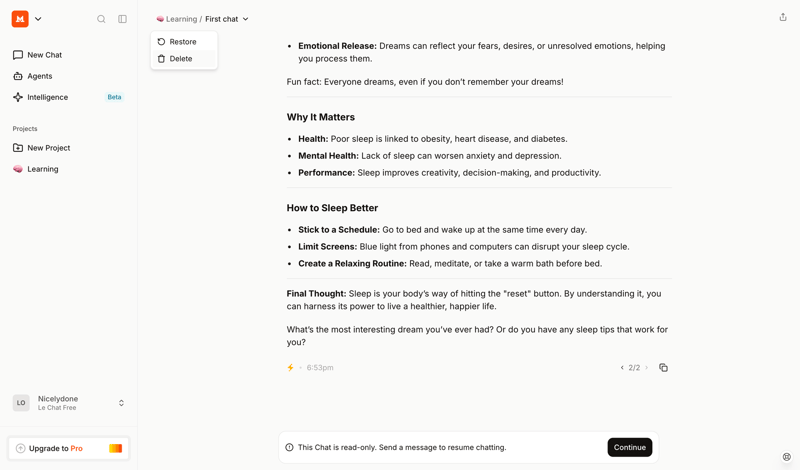The height and width of the screenshot is (470, 800).
Task: Select Restore from the chat menu
Action: click(183, 42)
